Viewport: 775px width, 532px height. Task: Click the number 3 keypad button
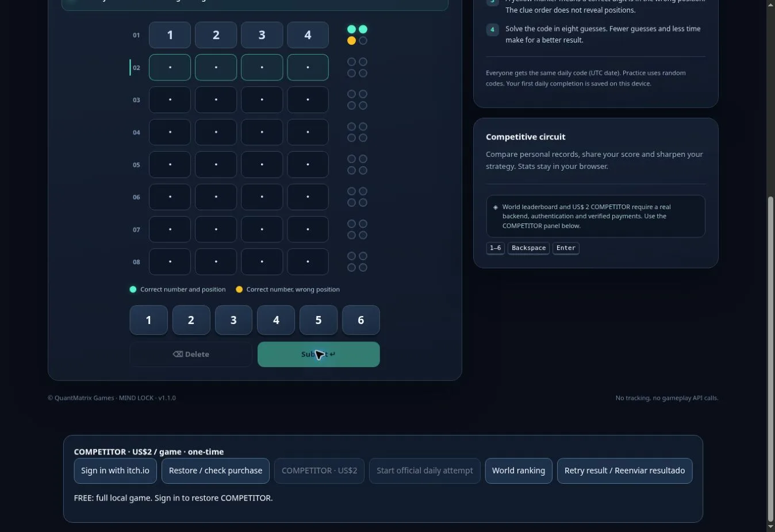(x=233, y=320)
